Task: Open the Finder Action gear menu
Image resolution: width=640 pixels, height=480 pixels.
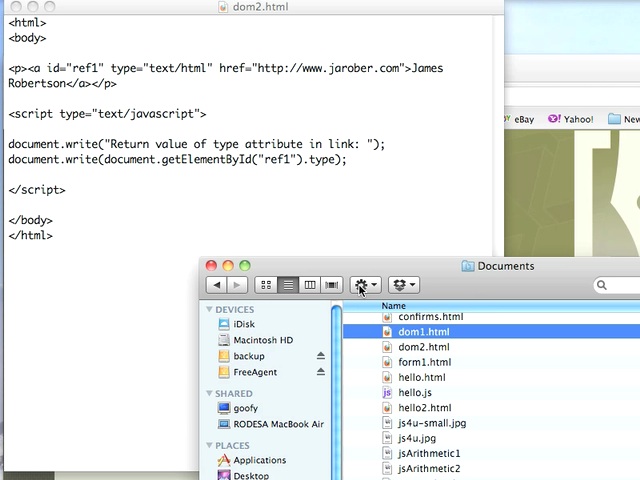Action: tap(366, 285)
